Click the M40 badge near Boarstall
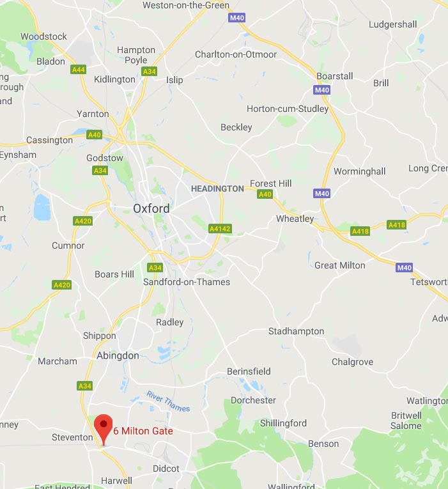 point(321,90)
